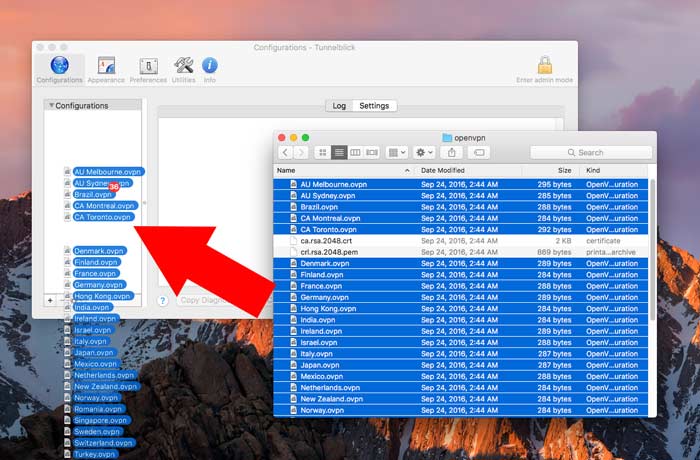Image resolution: width=700 pixels, height=460 pixels.
Task: Click the Finder window vertical scrollbar
Action: pos(653,250)
